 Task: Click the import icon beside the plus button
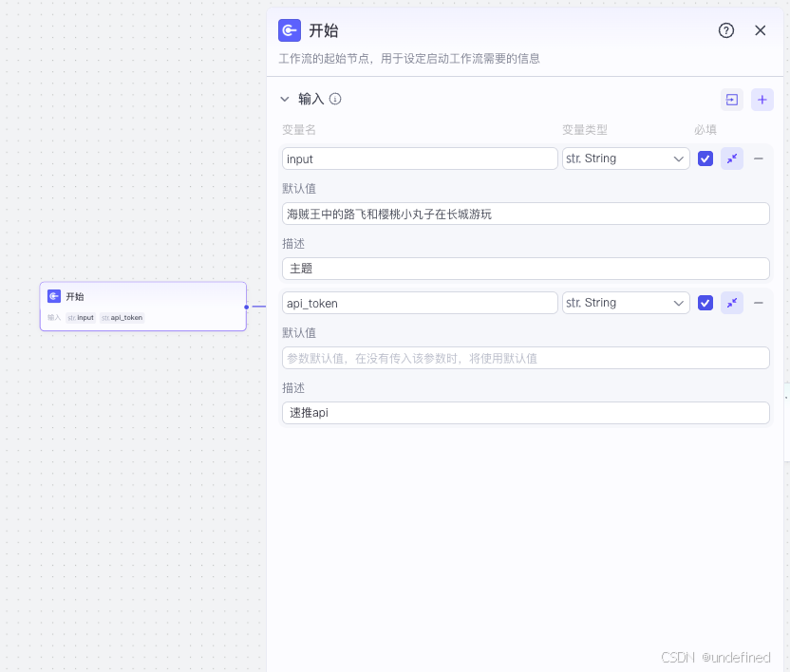731,100
